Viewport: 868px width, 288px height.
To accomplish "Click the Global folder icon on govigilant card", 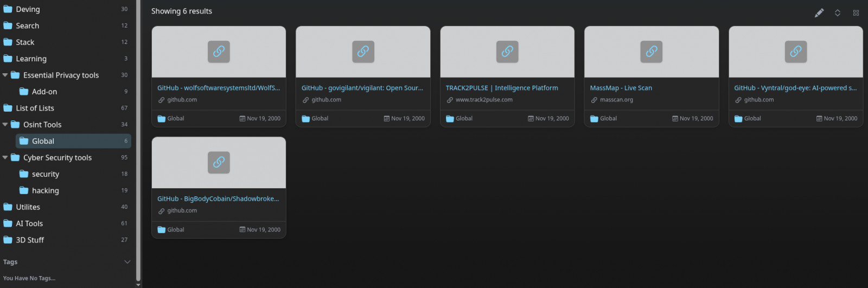I will [305, 119].
